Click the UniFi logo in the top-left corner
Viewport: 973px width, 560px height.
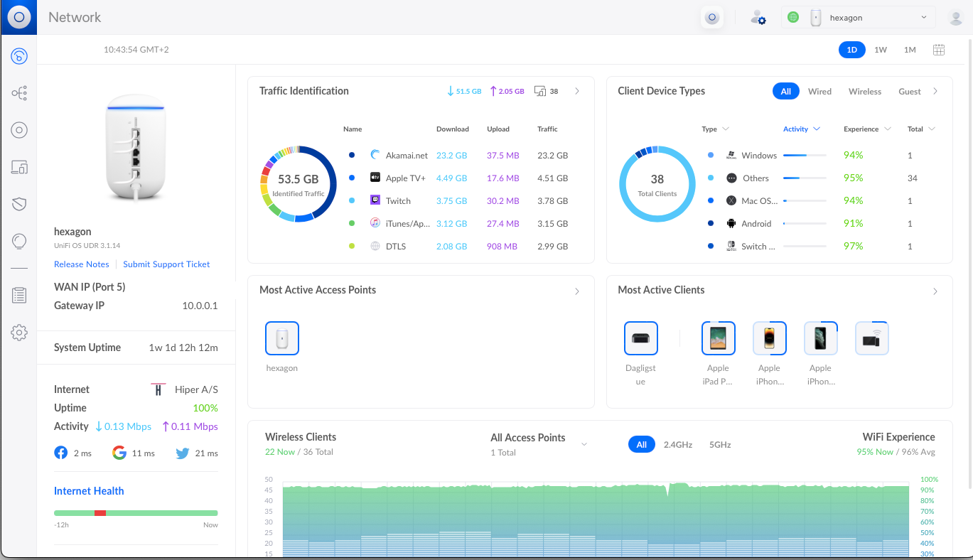18,17
